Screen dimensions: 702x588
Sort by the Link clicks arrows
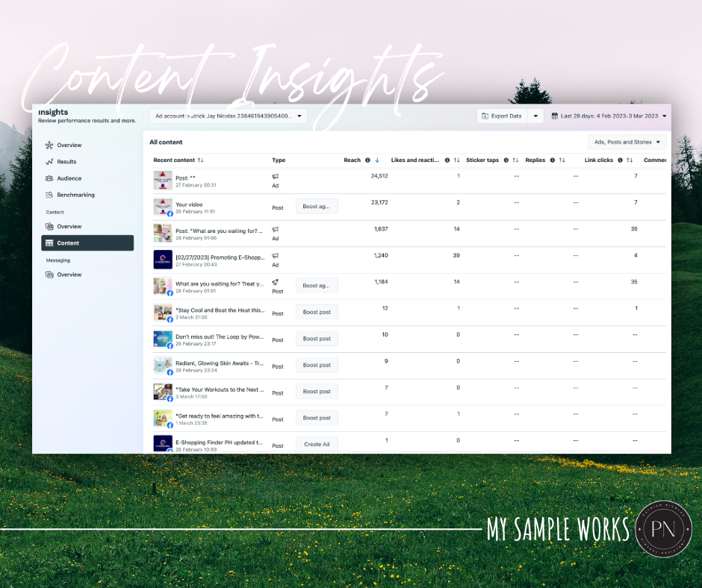pos(630,160)
